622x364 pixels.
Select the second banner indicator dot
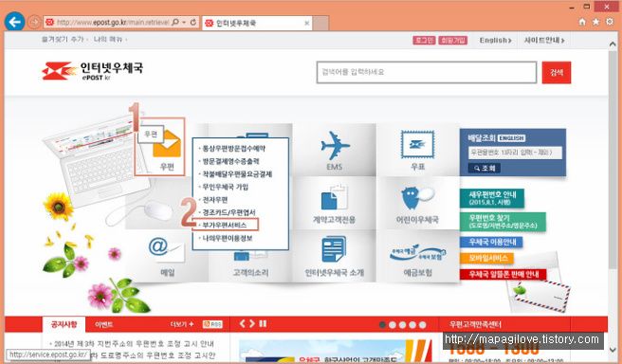click(x=393, y=325)
